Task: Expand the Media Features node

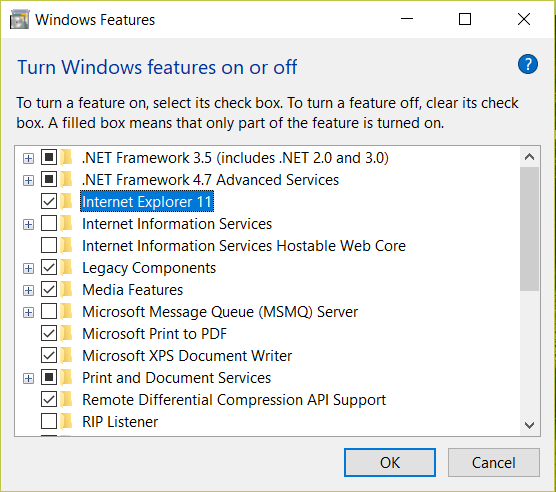Action: tap(28, 290)
